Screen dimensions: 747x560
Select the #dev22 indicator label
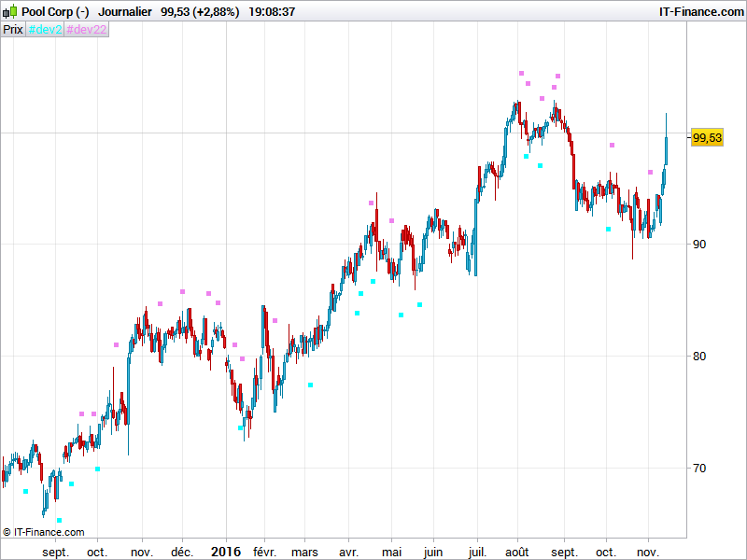tap(86, 30)
